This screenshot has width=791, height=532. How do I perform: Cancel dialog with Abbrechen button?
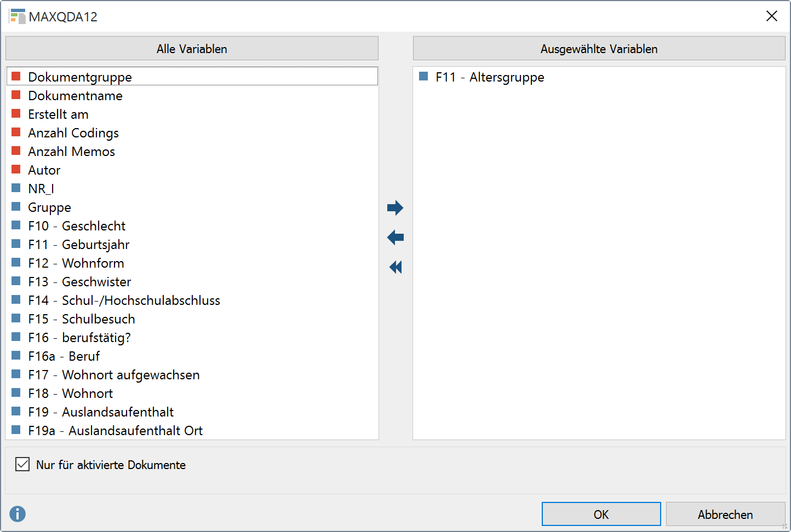(x=725, y=514)
